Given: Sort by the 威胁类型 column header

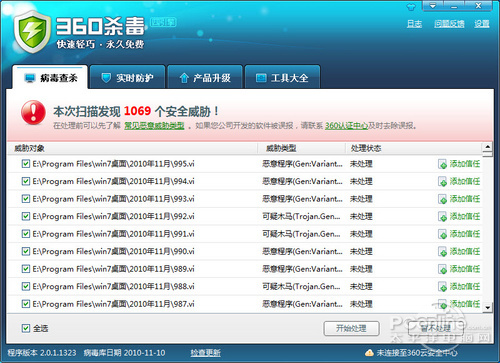Looking at the screenshot, I should point(301,148).
